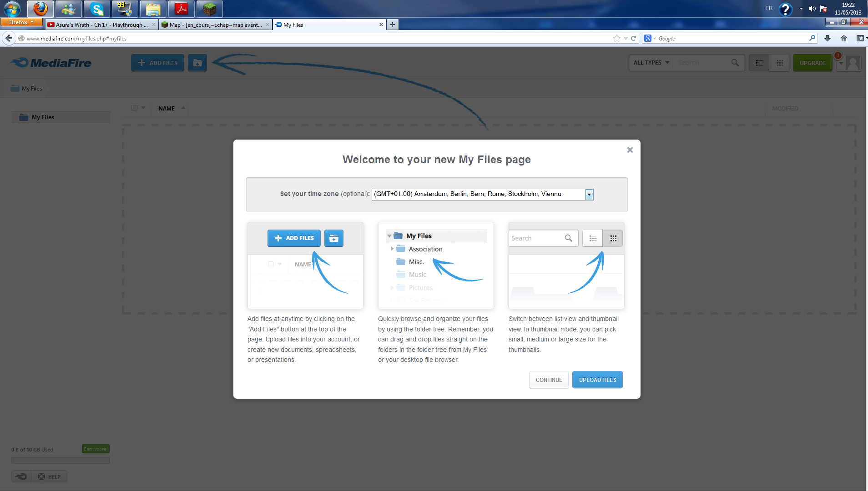Click the Google search box
The height and width of the screenshot is (491, 868).
(732, 39)
